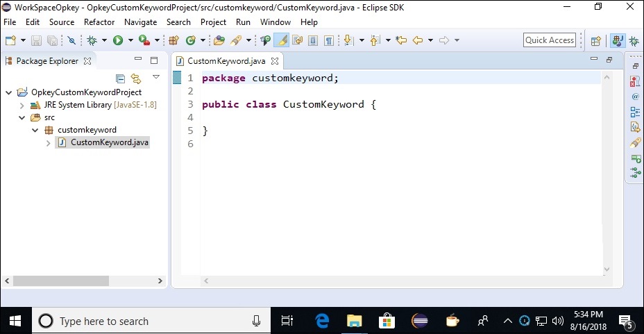
Task: Click the Previous Annotation up-arrow icon
Action: (375, 40)
